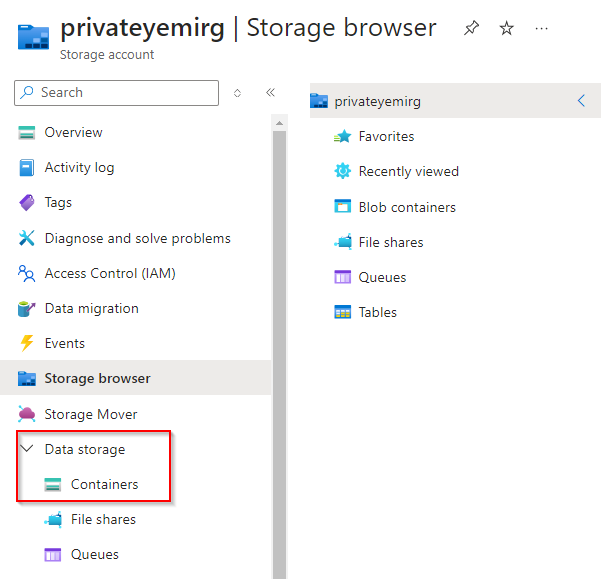Screen dimensions: 601x579
Task: Open the Activity log menu item
Action: [x=79, y=167]
